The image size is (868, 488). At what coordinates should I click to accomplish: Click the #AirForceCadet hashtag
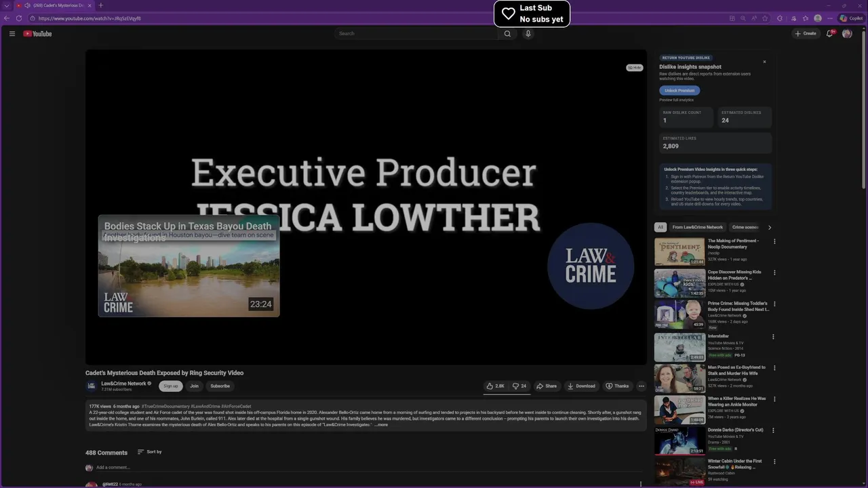(x=236, y=407)
